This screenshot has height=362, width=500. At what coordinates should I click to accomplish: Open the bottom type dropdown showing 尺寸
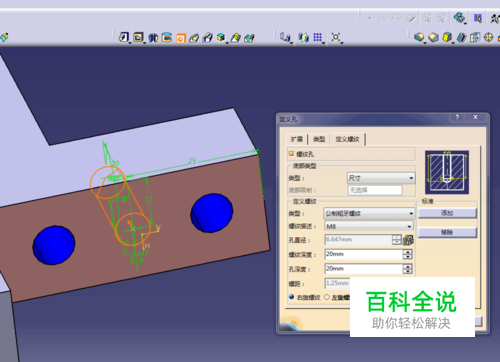381,178
